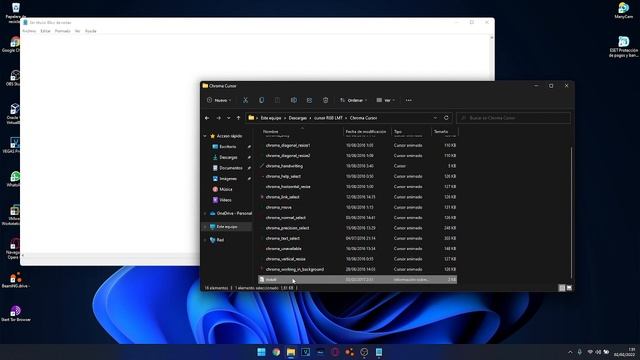Open the Windows Start menu
Image resolution: width=640 pixels, height=360 pixels.
coord(261,352)
